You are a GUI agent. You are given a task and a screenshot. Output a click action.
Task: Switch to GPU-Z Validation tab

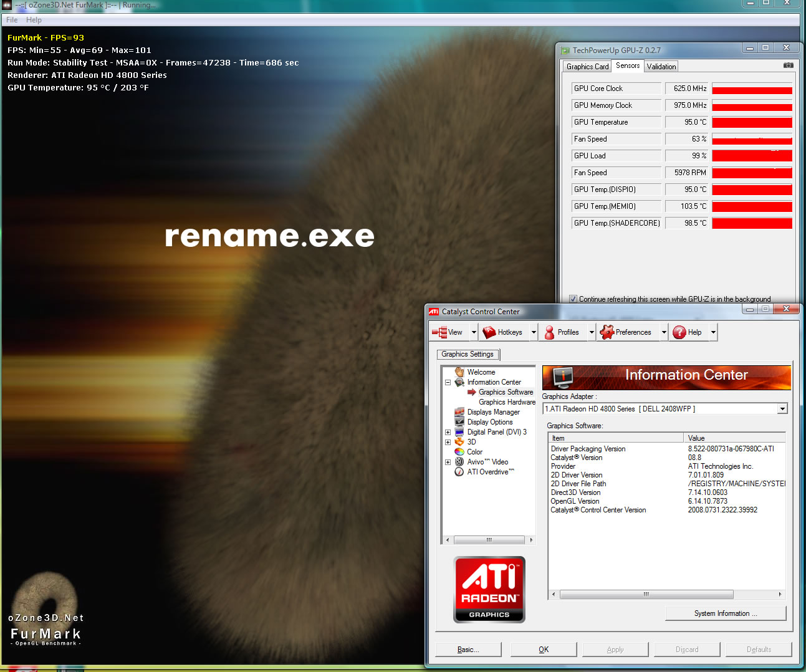click(661, 67)
